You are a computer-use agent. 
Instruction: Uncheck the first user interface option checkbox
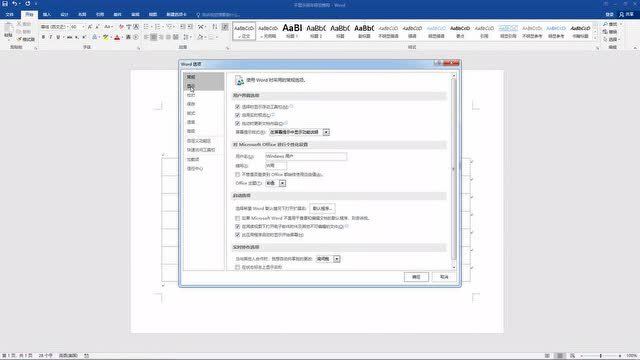pos(238,107)
